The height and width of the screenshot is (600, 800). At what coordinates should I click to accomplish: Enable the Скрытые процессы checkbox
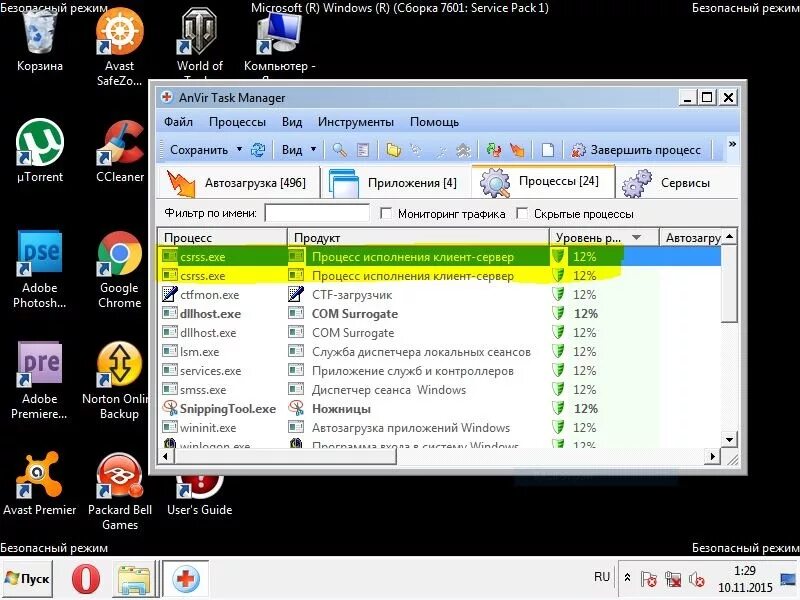pyautogui.click(x=522, y=213)
